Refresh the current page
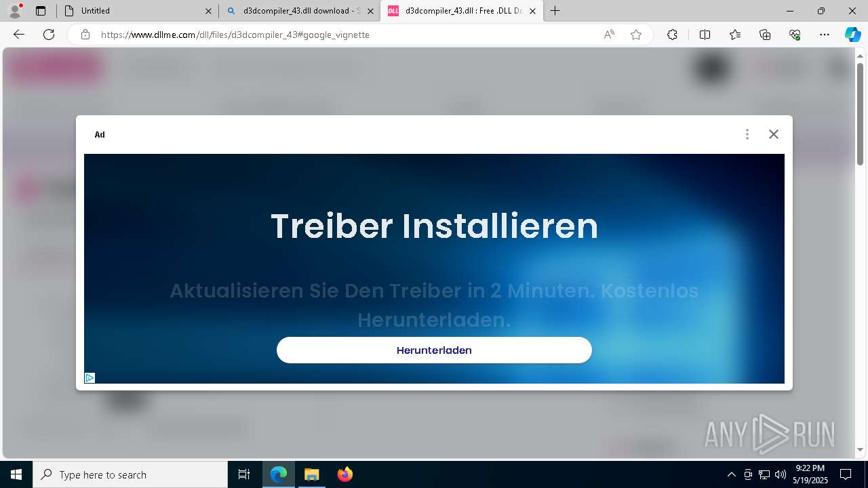This screenshot has width=868, height=488. pyautogui.click(x=49, y=35)
